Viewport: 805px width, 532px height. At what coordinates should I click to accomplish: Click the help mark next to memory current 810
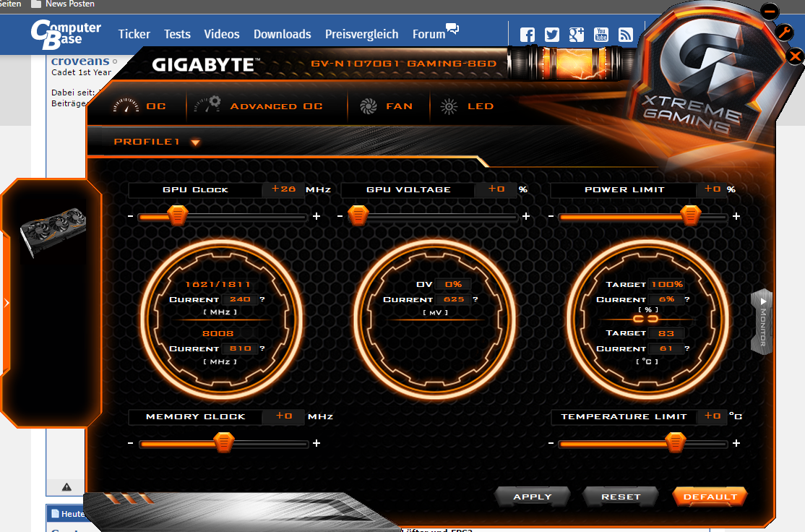point(262,348)
